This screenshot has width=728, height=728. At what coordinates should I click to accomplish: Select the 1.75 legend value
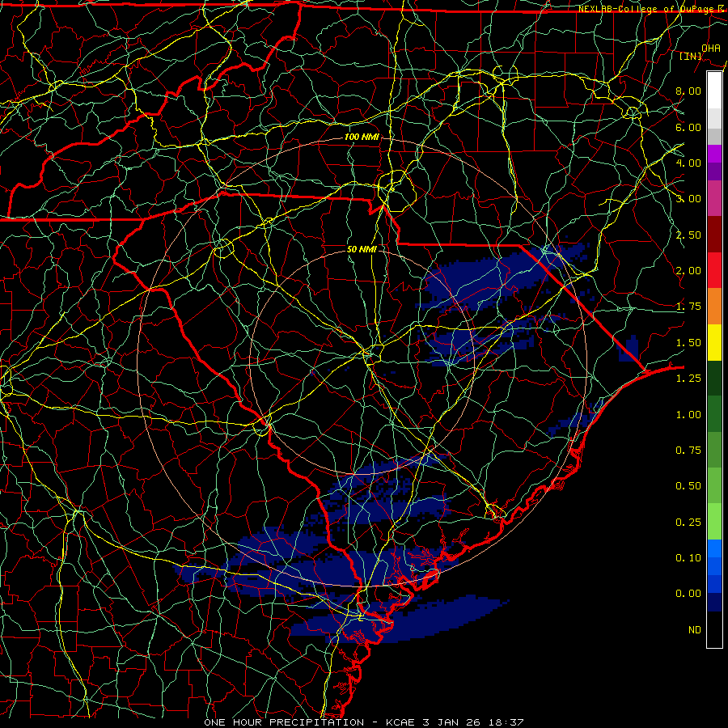[x=688, y=307]
